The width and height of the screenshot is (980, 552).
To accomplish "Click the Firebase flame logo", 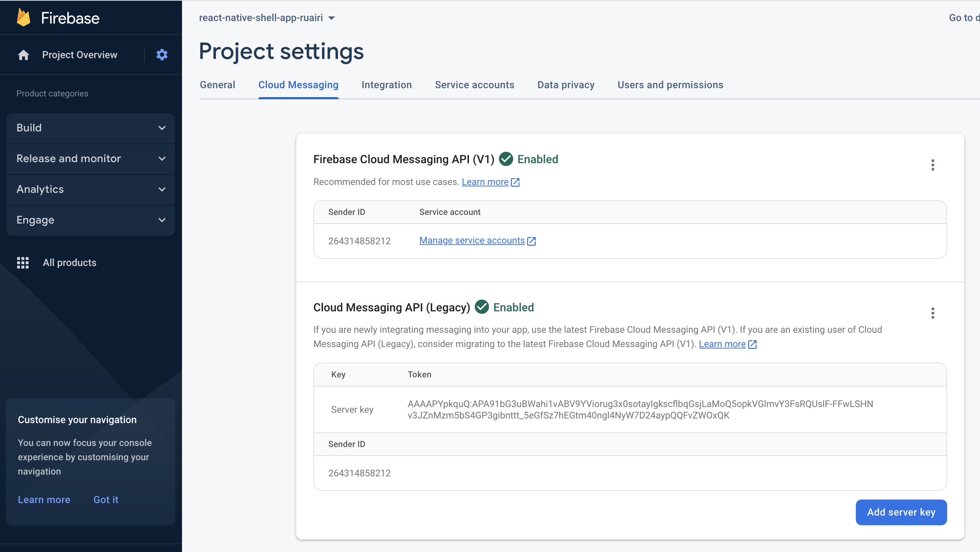I will [x=24, y=17].
